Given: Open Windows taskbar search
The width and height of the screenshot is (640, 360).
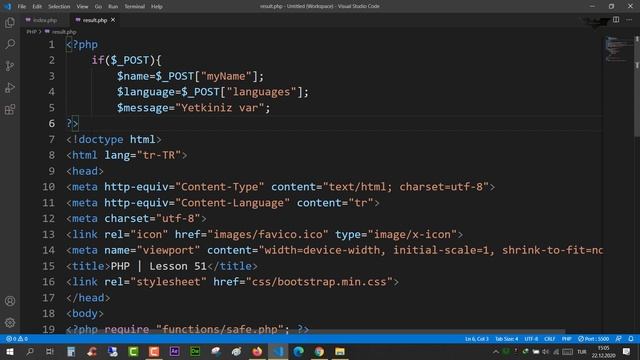Looking at the screenshot, I should coord(30,351).
